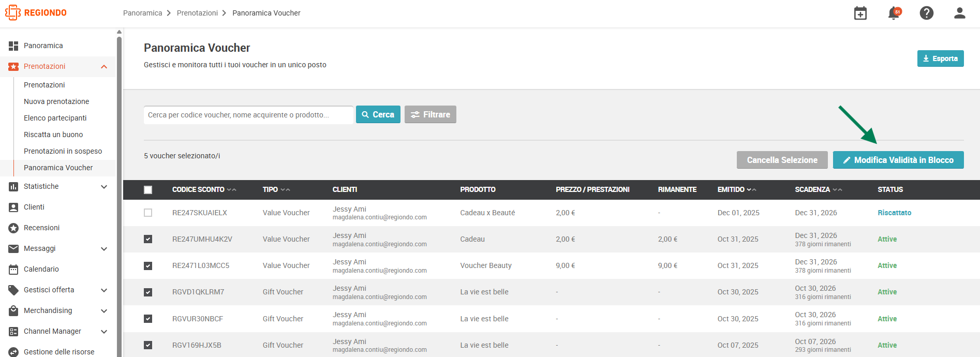980x357 pixels.
Task: Click product name Voucher Beauty
Action: point(486,265)
